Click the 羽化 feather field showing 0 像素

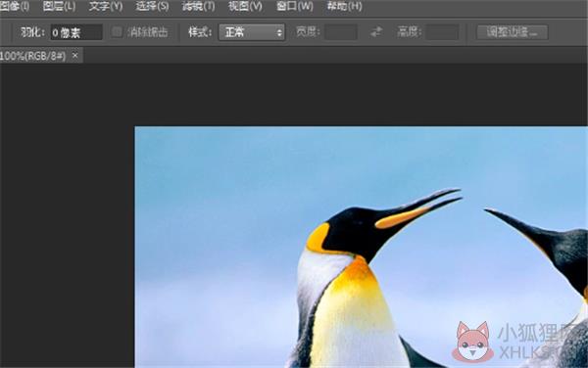click(76, 32)
